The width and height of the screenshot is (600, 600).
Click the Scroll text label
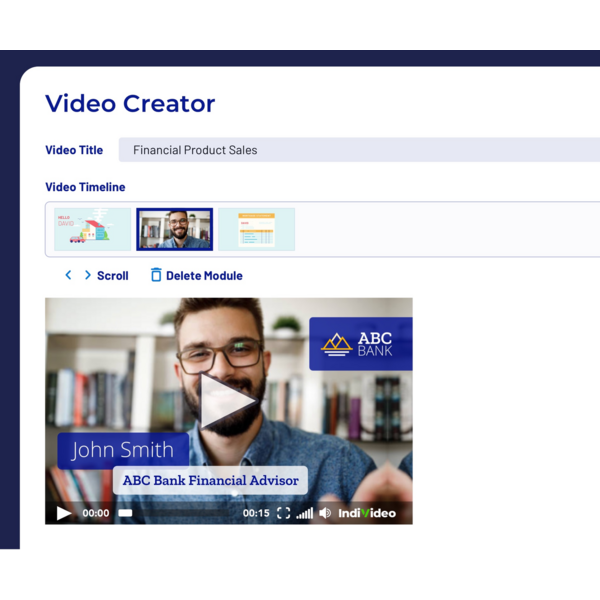[x=112, y=276]
